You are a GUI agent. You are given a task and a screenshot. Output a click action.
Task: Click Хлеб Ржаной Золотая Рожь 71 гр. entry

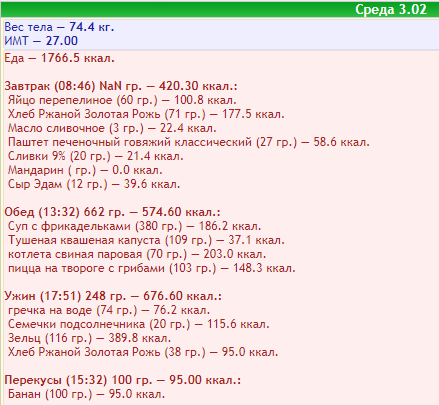[x=146, y=114]
